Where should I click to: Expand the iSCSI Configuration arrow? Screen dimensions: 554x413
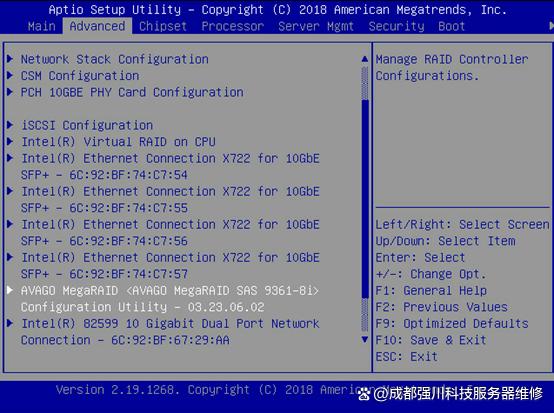click(10, 125)
